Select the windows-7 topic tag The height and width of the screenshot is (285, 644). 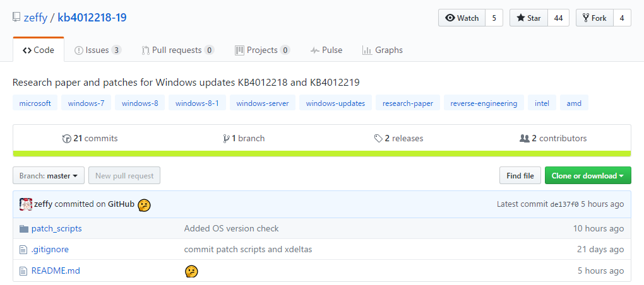point(86,103)
